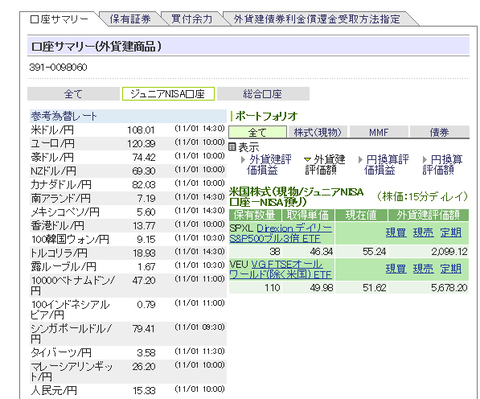Click the account number 391-0098060
The height and width of the screenshot is (399, 480).
click(x=58, y=67)
